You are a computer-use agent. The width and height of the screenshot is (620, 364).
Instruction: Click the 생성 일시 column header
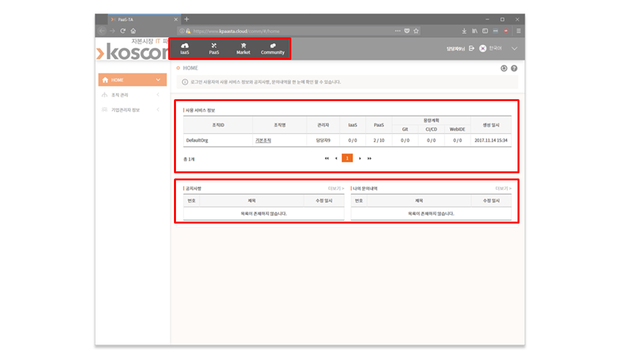tap(490, 125)
